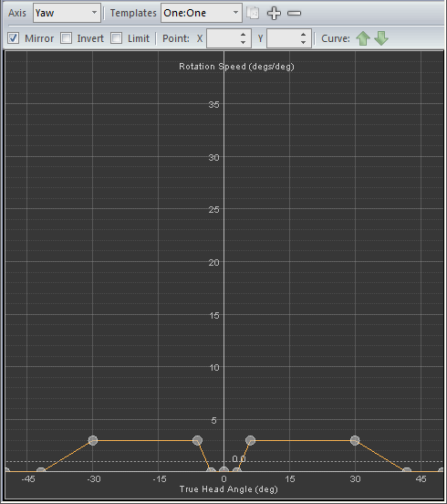Uncheck the Mirror checkbox
Image resolution: width=447 pixels, height=504 pixels.
tap(13, 38)
